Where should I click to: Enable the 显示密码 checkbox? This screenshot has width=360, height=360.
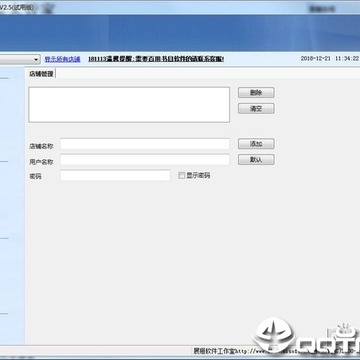181,176
